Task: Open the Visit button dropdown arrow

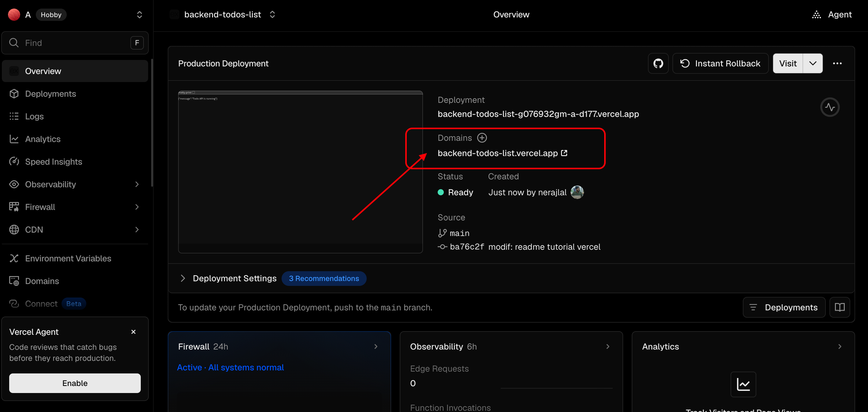Action: pyautogui.click(x=813, y=63)
